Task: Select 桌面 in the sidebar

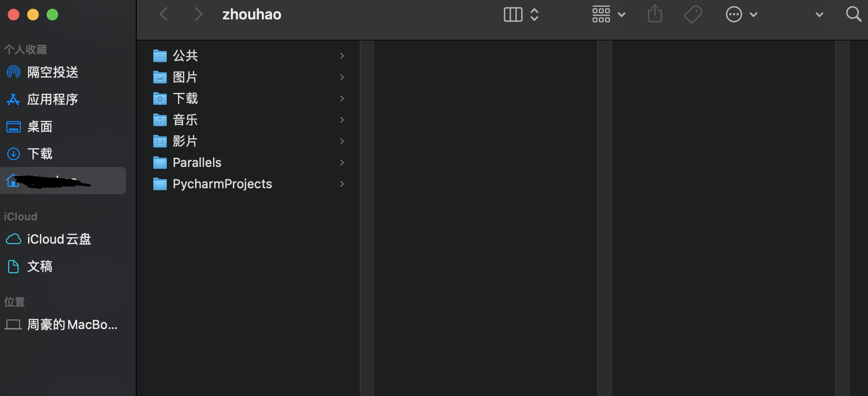Action: pyautogui.click(x=40, y=127)
